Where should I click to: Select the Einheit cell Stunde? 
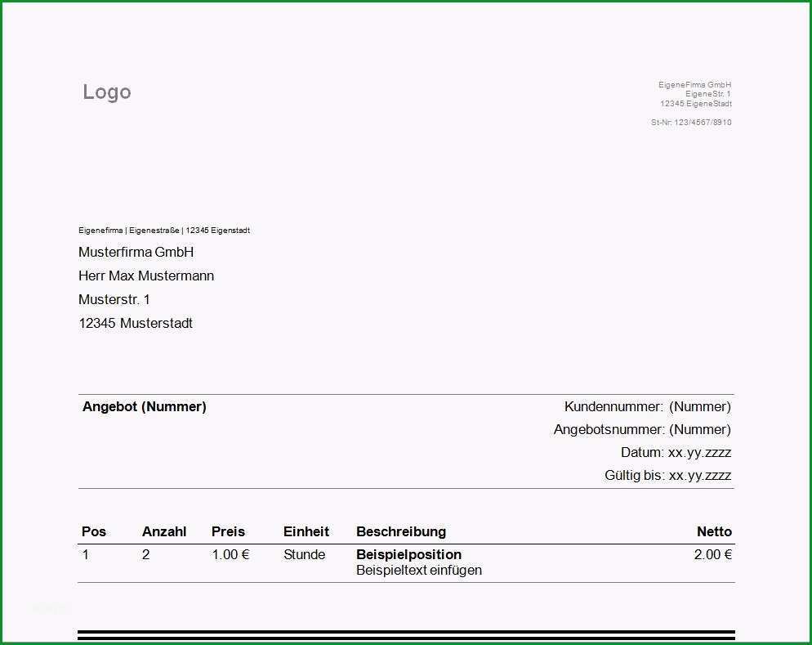point(305,555)
